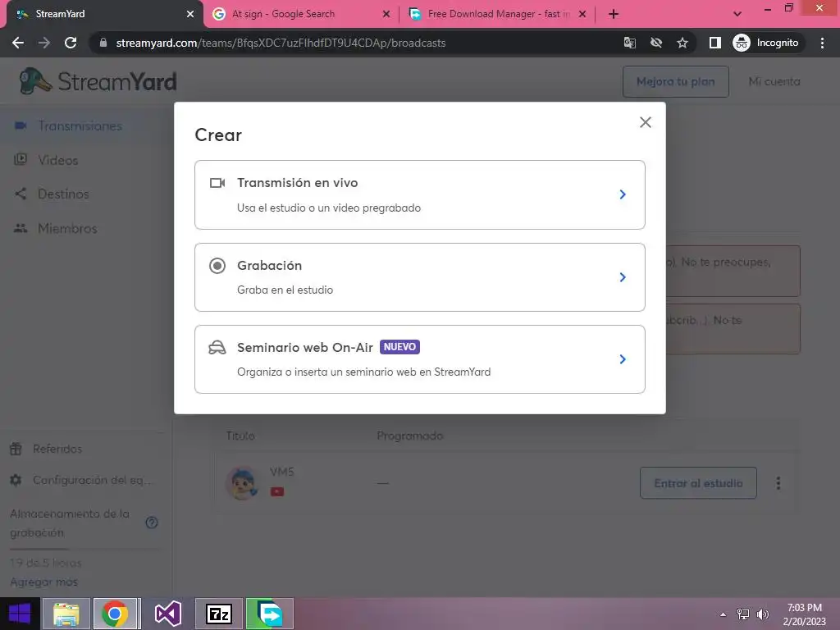The height and width of the screenshot is (630, 840).
Task: Open 7-Zip from the taskbar
Action: tap(218, 614)
